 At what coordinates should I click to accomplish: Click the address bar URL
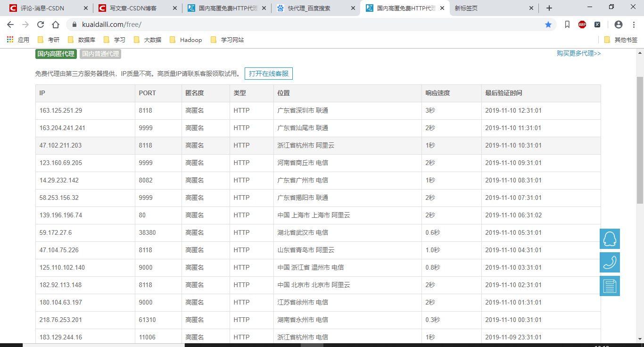[x=112, y=25]
